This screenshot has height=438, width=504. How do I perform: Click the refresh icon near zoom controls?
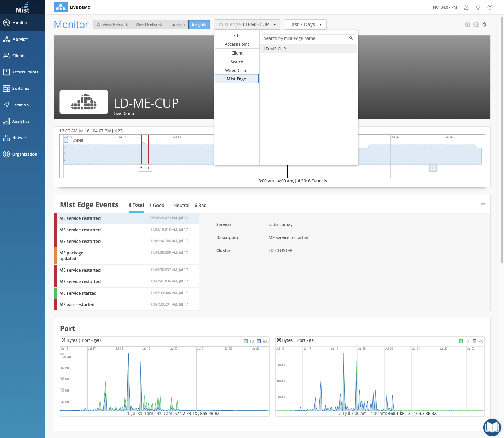(x=484, y=24)
